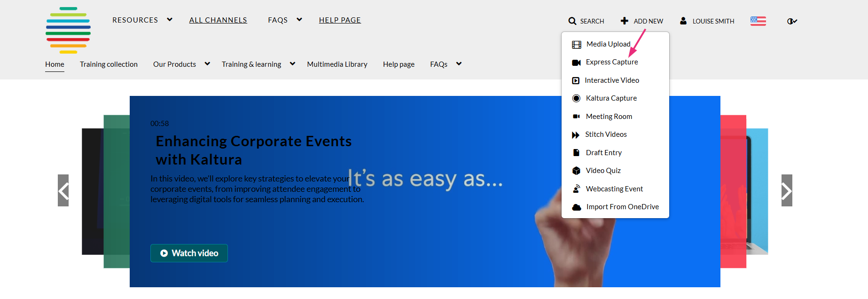Viewport: 868px width, 299px height.
Task: Click the Interactive Video play icon
Action: [576, 81]
